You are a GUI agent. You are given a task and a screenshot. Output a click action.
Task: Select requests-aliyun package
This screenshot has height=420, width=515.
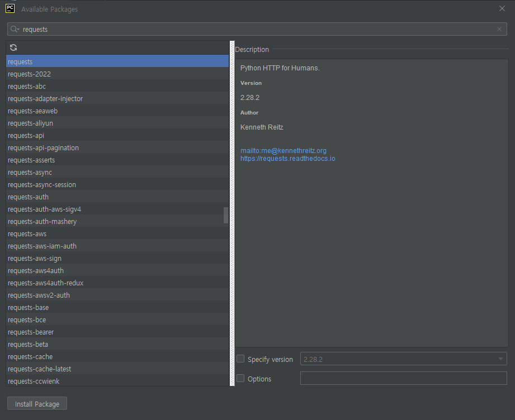(117, 123)
